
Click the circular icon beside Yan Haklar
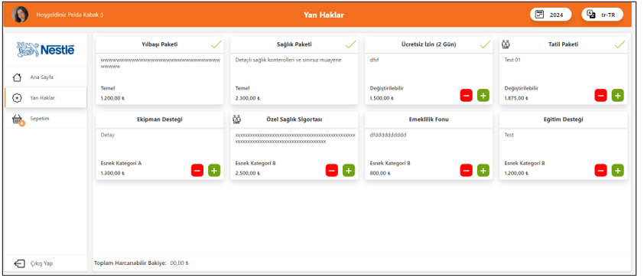click(x=17, y=98)
